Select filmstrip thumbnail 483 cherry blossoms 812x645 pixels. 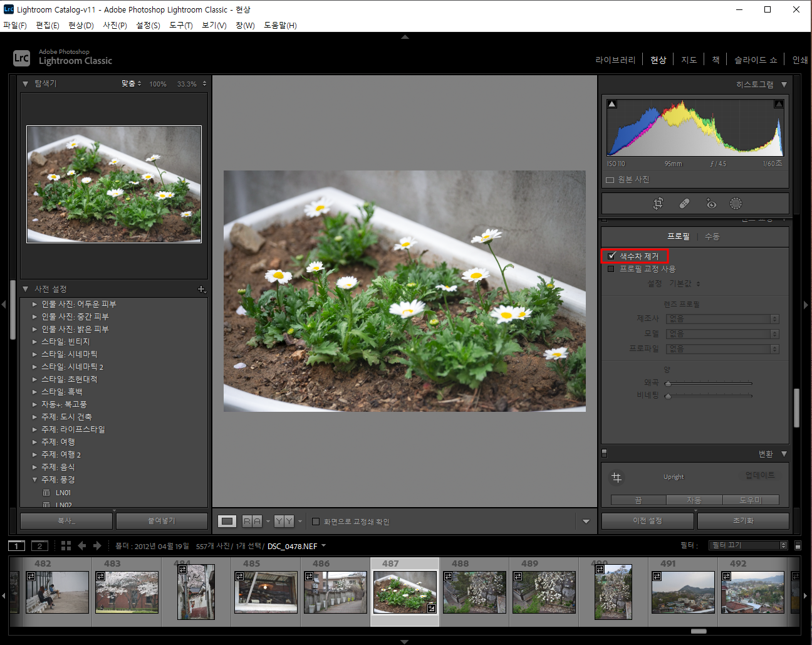point(127,592)
